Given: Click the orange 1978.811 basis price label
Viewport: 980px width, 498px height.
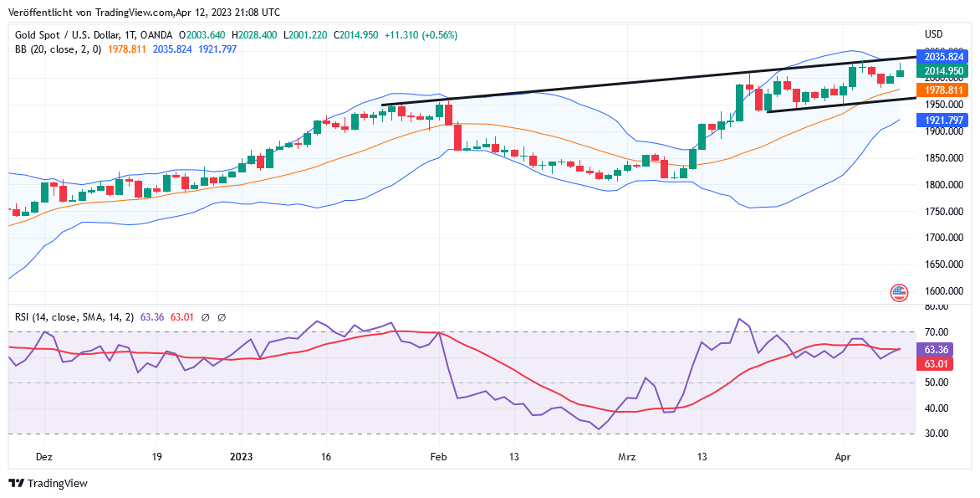Looking at the screenshot, I should (944, 90).
